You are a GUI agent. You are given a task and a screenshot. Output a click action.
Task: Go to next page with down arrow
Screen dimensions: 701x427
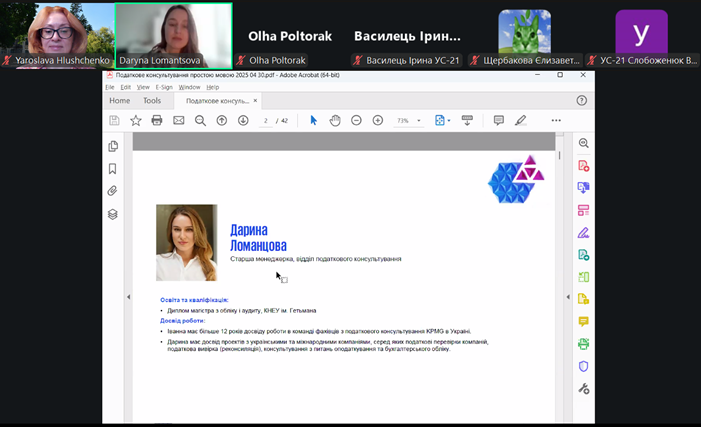243,121
